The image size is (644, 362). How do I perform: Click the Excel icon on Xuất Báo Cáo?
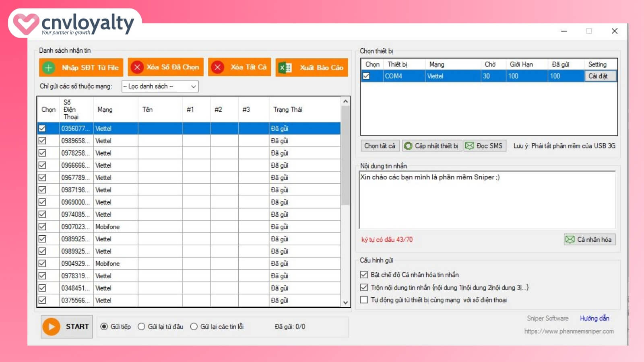coord(285,68)
